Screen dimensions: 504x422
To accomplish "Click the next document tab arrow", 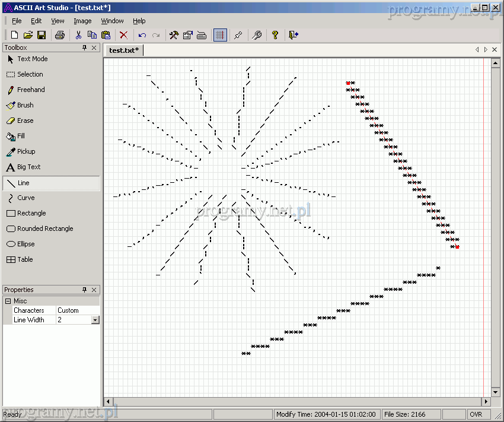I will (x=486, y=50).
